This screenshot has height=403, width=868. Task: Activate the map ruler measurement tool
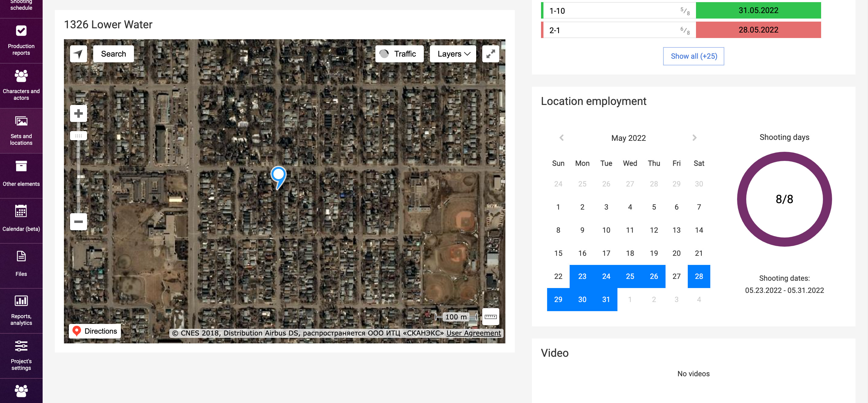[490, 317]
